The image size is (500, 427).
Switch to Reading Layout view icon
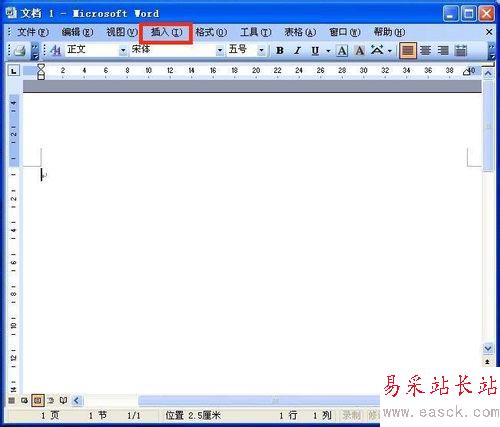[x=63, y=400]
